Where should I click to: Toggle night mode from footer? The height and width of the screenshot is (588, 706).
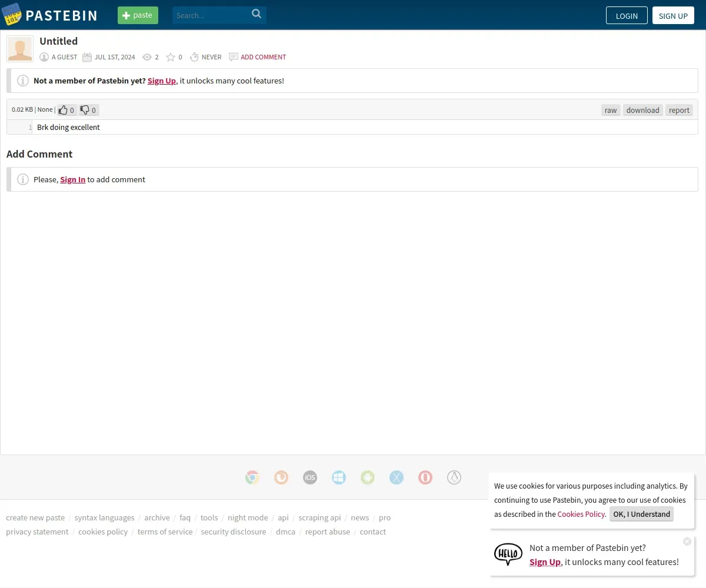[248, 517]
